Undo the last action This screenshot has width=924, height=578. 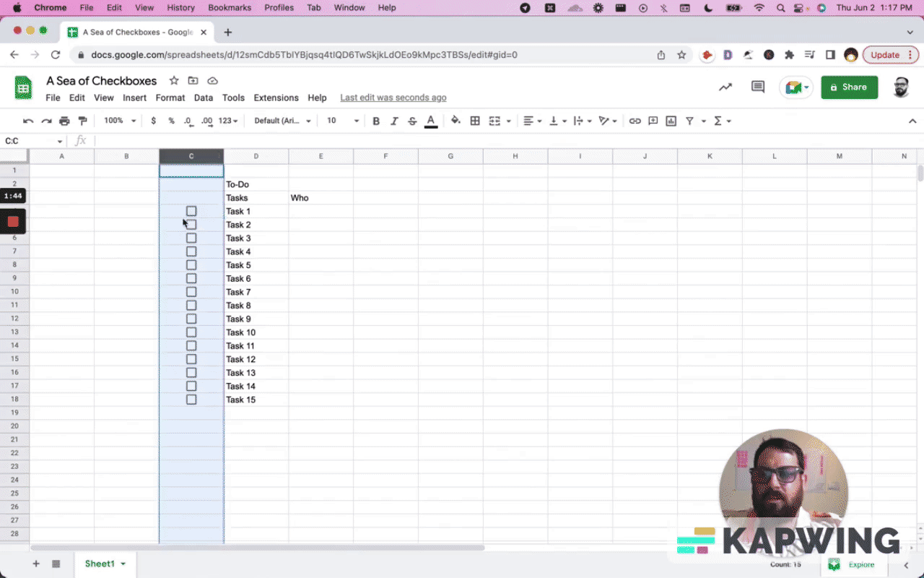[x=28, y=121]
